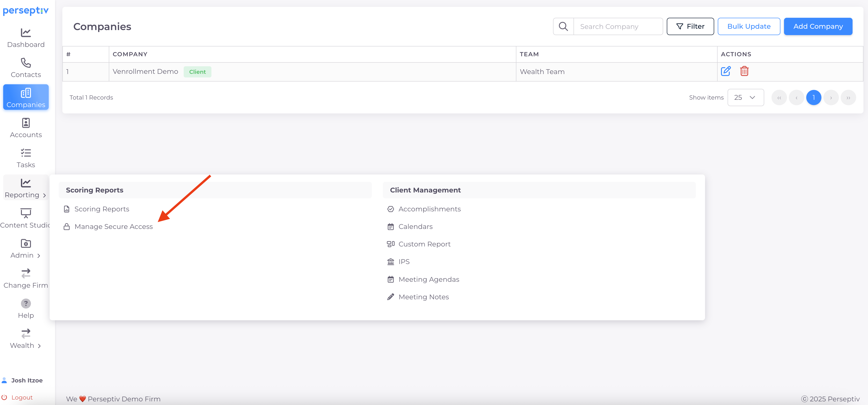
Task: Click the edit pencil icon for Venrollment Demo
Action: [726, 71]
